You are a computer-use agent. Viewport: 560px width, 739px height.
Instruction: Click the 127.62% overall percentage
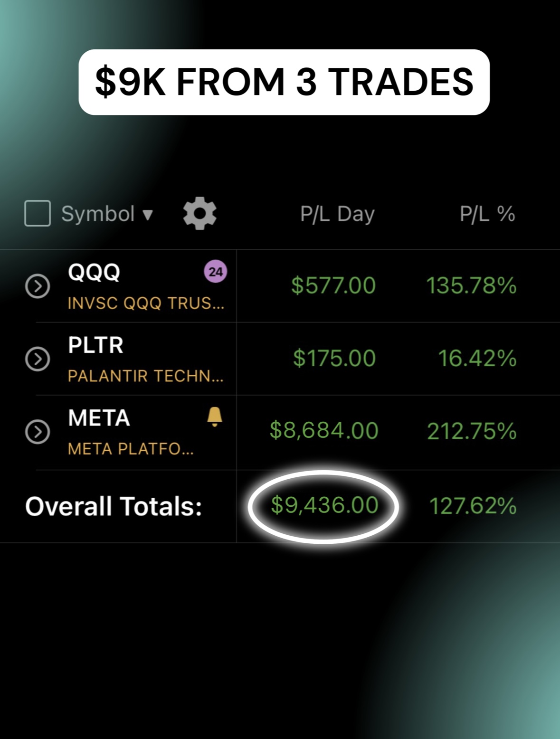[473, 506]
